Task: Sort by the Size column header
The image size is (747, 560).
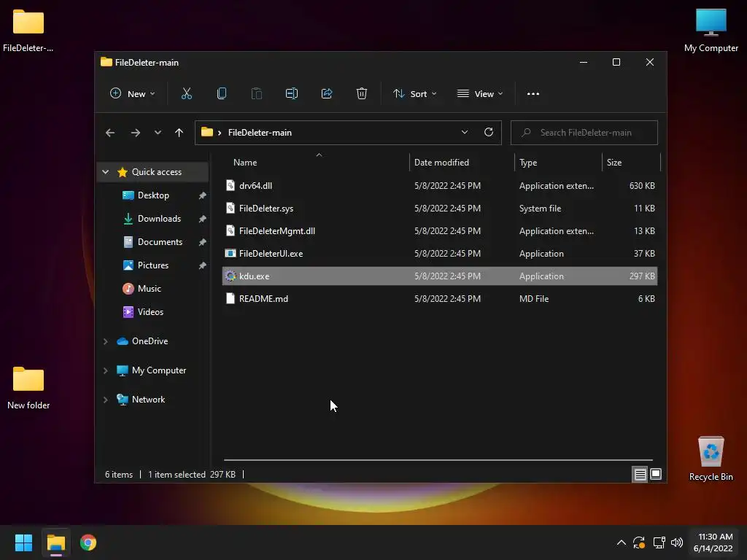Action: tap(614, 163)
